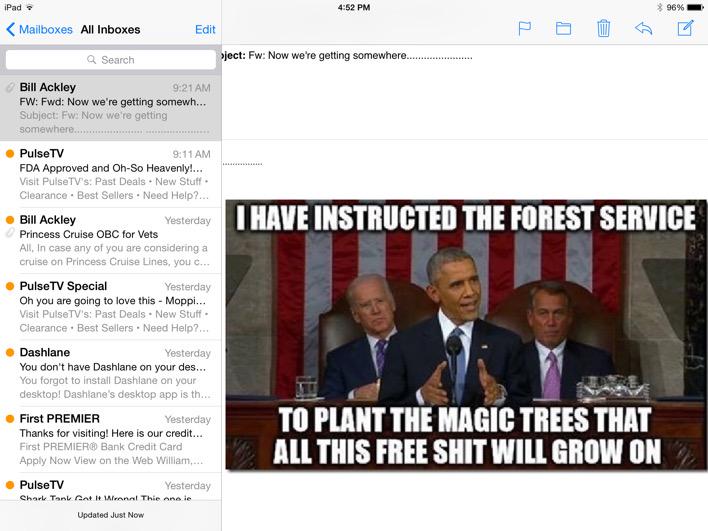Open PulseTV FDA Approved email
The width and height of the screenshot is (708, 531).
[111, 174]
